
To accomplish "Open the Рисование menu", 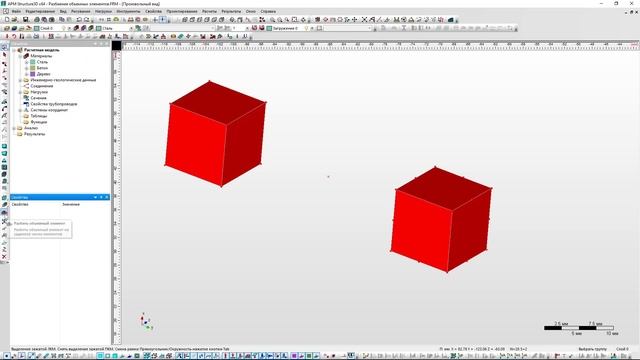I will coord(80,11).
